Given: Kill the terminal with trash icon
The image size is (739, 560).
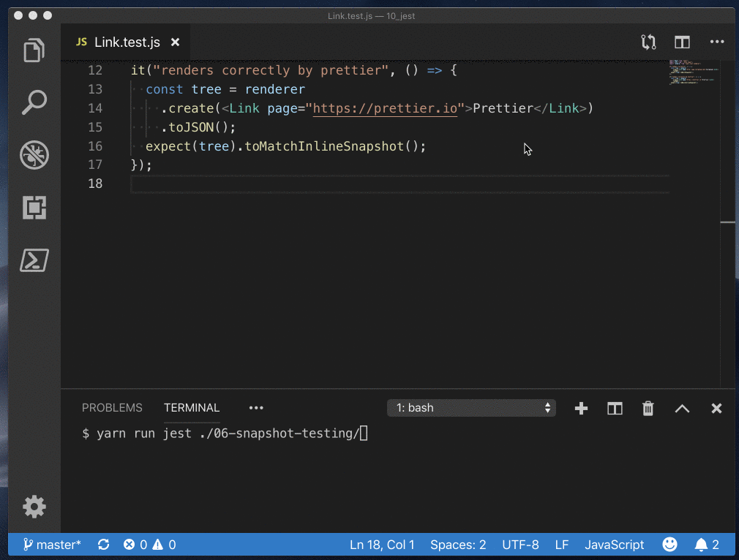Looking at the screenshot, I should click(648, 409).
